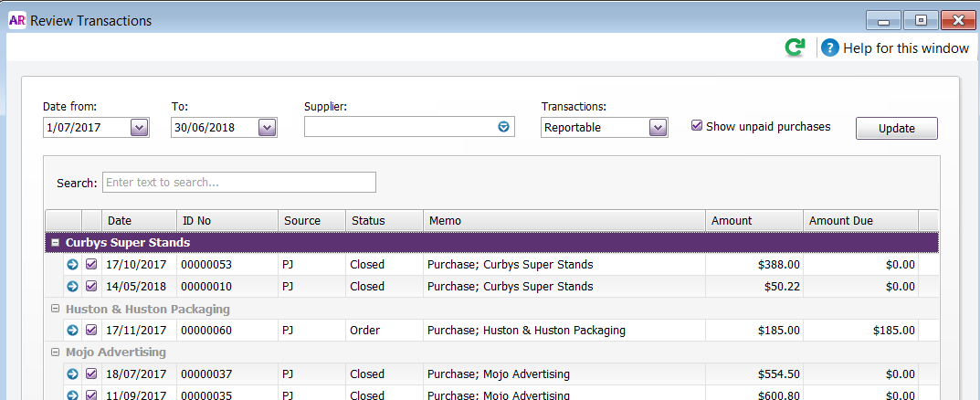The height and width of the screenshot is (400, 980).
Task: Open Help for this window
Action: click(x=895, y=48)
